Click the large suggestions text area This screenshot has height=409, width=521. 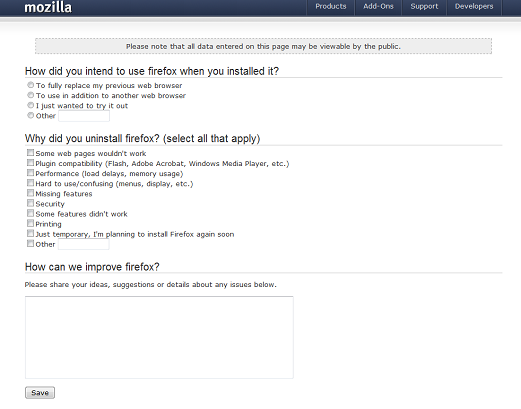coord(159,337)
